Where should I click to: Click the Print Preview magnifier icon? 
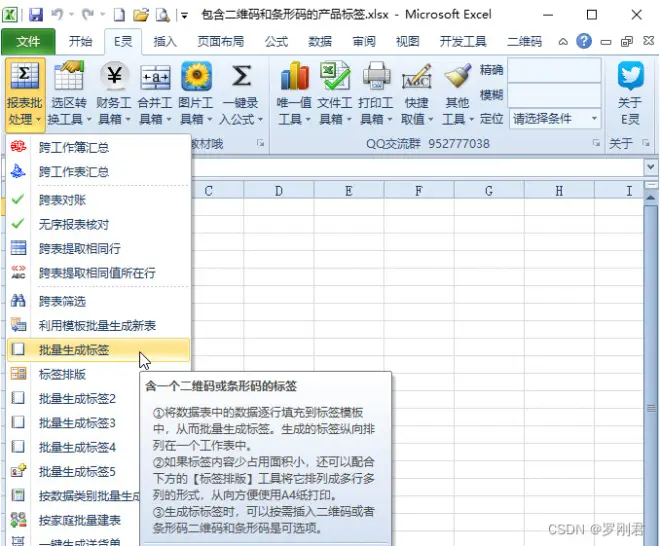tap(162, 15)
